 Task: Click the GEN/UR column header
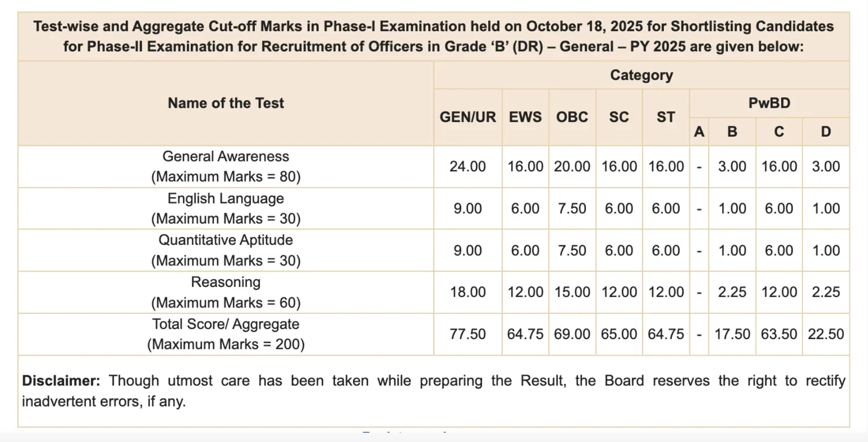(x=468, y=117)
